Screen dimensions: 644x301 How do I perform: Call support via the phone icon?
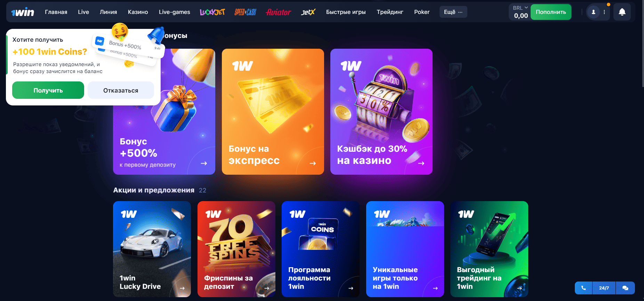coord(583,288)
